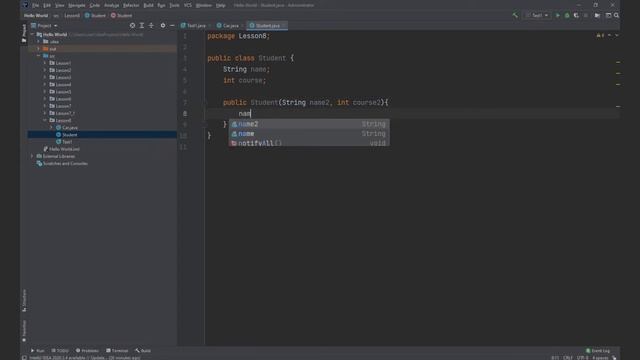Choose name2 completion suggestion
The width and height of the screenshot is (640, 360).
click(309, 124)
